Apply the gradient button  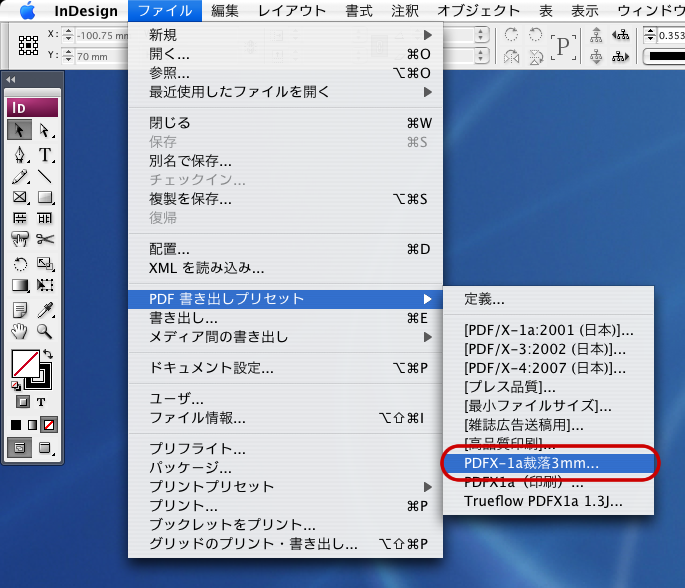[x=32, y=425]
